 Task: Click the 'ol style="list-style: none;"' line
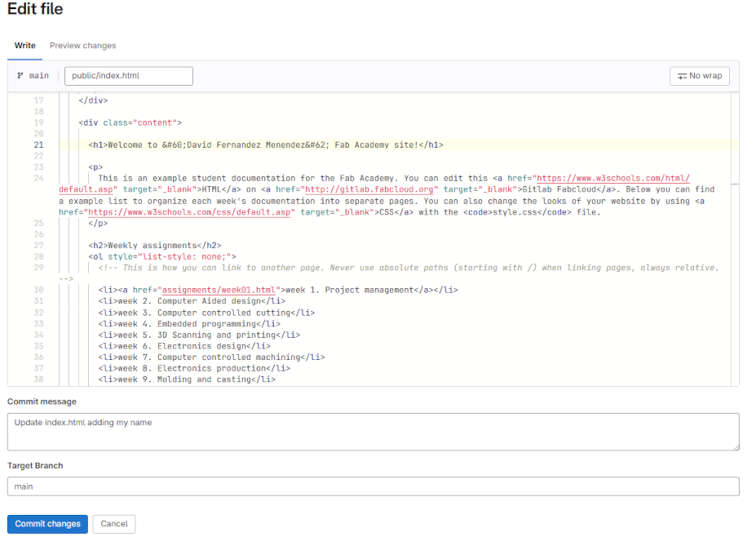click(x=162, y=257)
